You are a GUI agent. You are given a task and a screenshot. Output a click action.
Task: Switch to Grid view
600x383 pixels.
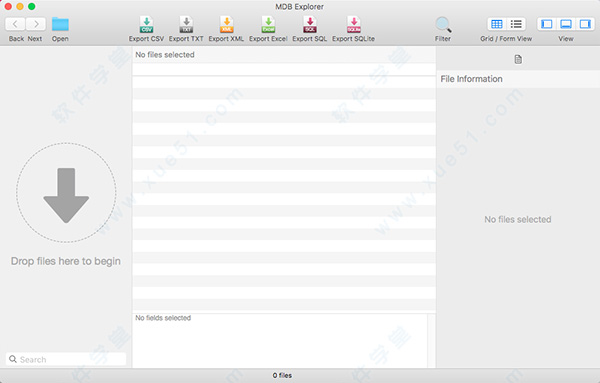click(x=496, y=24)
